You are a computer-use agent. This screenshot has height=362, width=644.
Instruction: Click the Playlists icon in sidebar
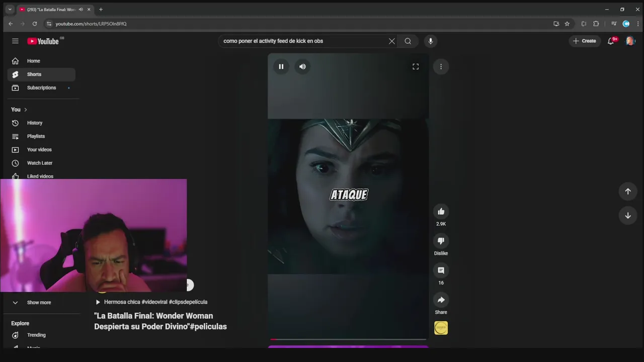(x=15, y=136)
